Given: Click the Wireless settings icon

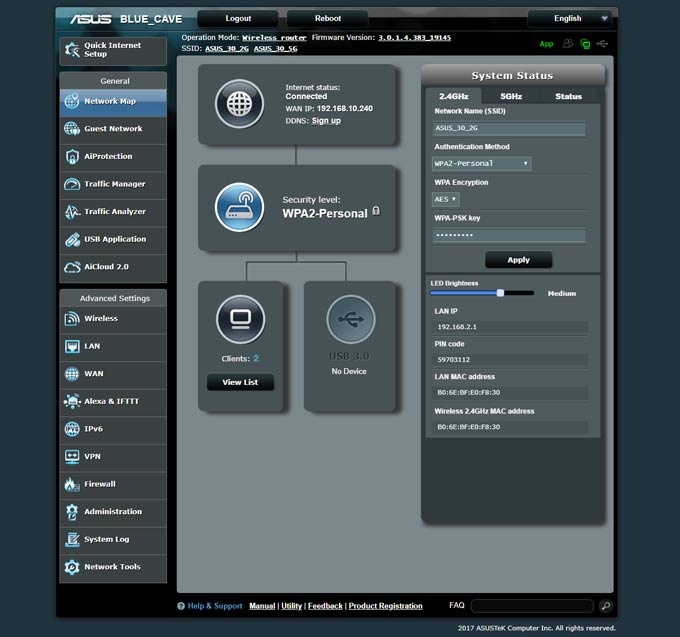Looking at the screenshot, I should 72,319.
